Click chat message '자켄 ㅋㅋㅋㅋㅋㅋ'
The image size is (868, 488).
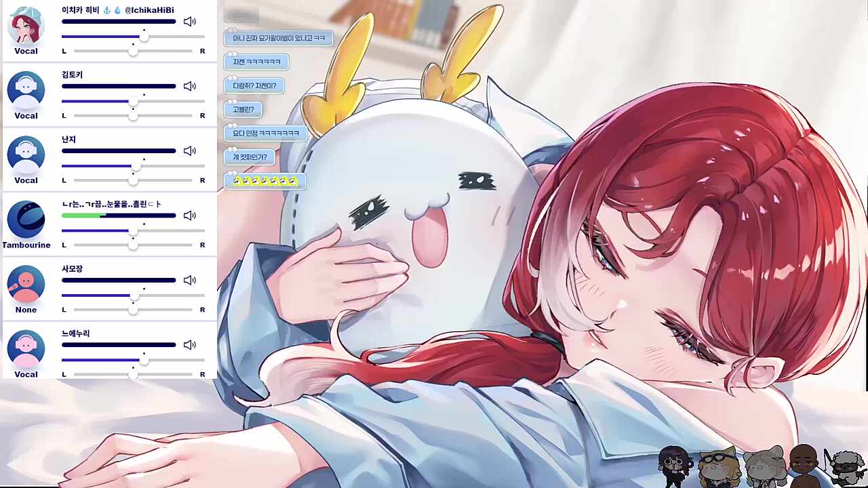[x=256, y=62]
